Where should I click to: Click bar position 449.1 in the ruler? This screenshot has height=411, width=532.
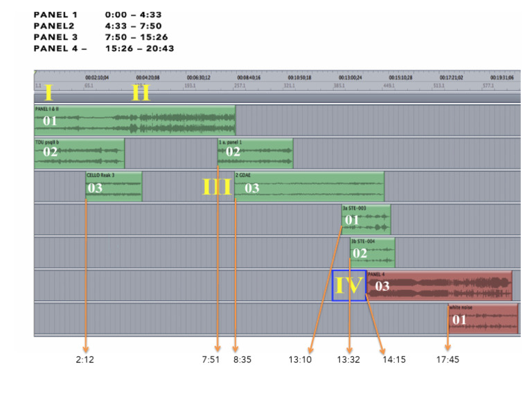389,86
